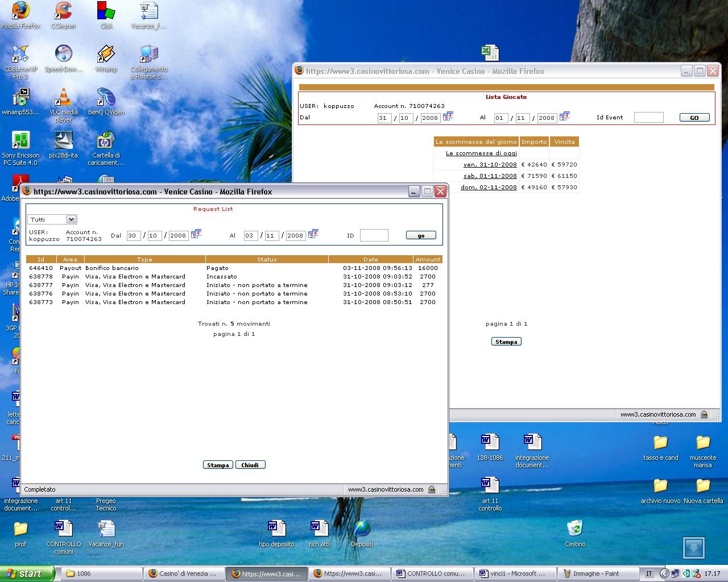Open Sony Ericsson PC Suite icon
The width and height of the screenshot is (728, 582).
[x=20, y=148]
